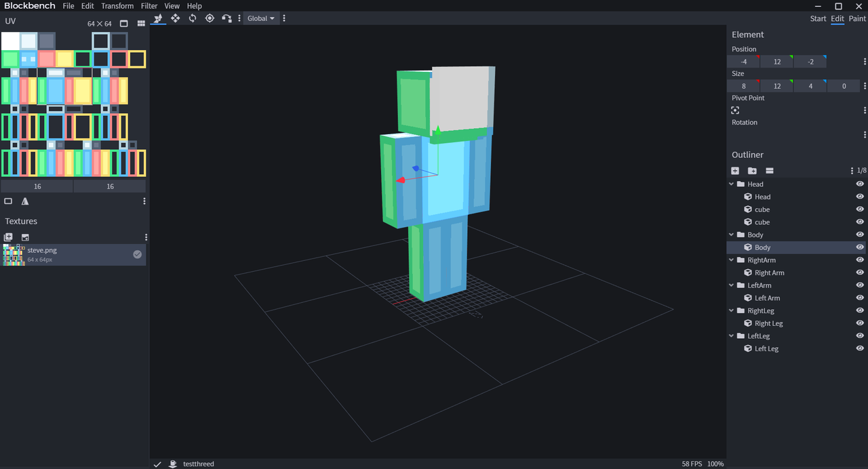
Task: Click the Size inflate field showing 0
Action: tap(844, 86)
